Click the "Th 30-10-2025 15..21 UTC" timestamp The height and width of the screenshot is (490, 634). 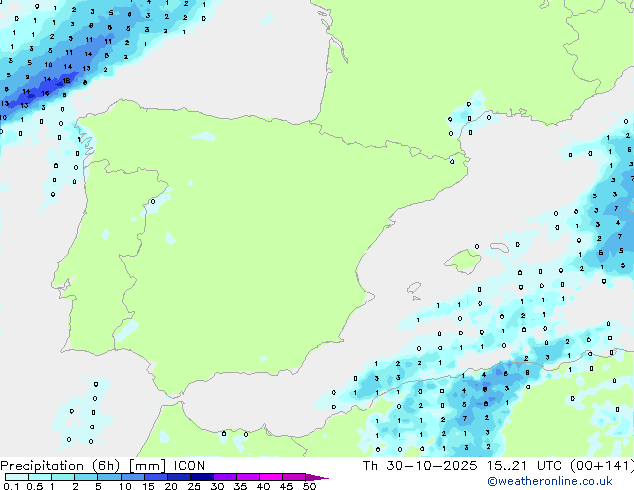462,466
